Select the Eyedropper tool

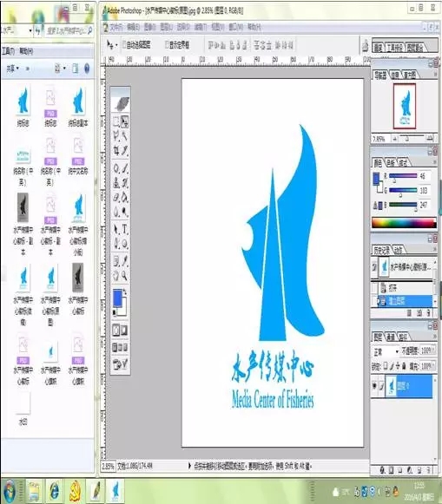coord(125,261)
